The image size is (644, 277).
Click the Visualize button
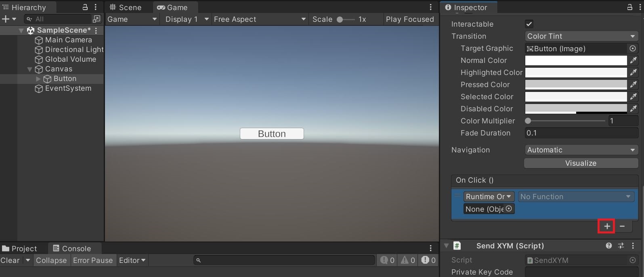pyautogui.click(x=581, y=163)
